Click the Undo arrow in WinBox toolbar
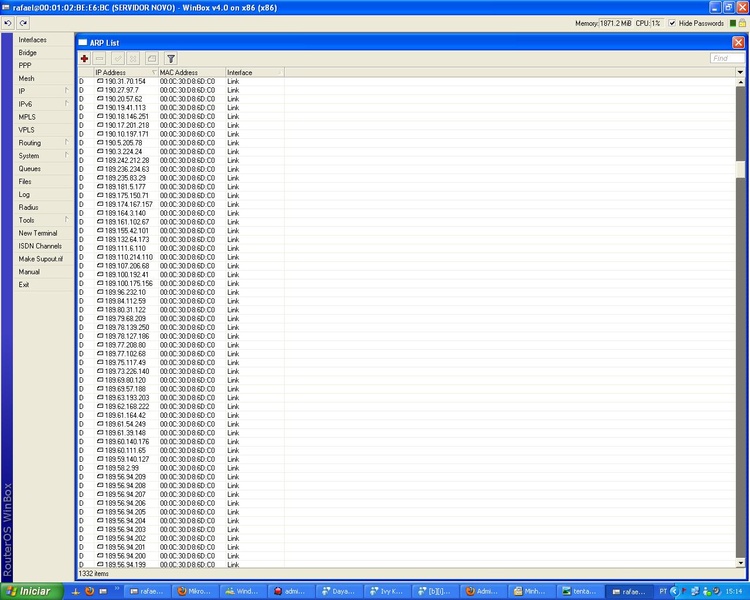Screen dimensions: 750x600 point(8,23)
